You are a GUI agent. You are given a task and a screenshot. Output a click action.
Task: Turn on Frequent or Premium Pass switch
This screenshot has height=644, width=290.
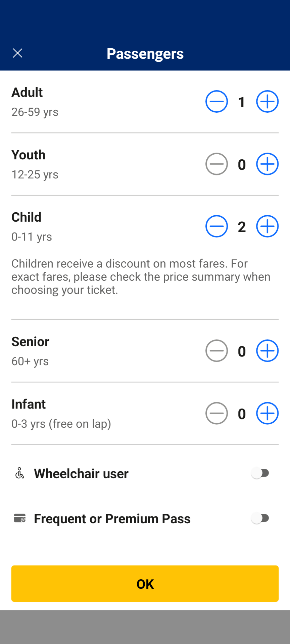coord(260,519)
